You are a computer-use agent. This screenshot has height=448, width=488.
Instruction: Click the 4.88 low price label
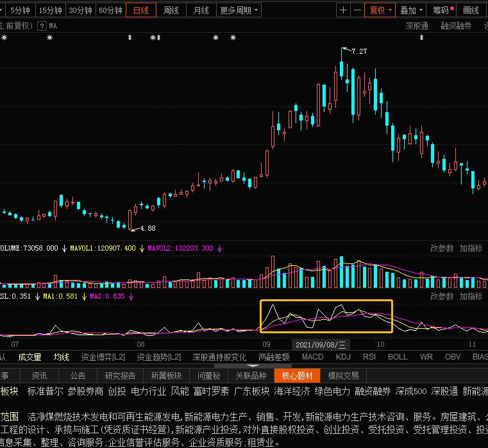148,228
